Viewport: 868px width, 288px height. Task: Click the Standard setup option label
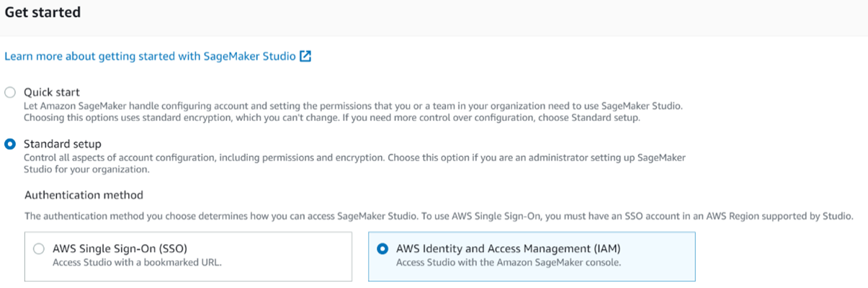click(x=63, y=144)
